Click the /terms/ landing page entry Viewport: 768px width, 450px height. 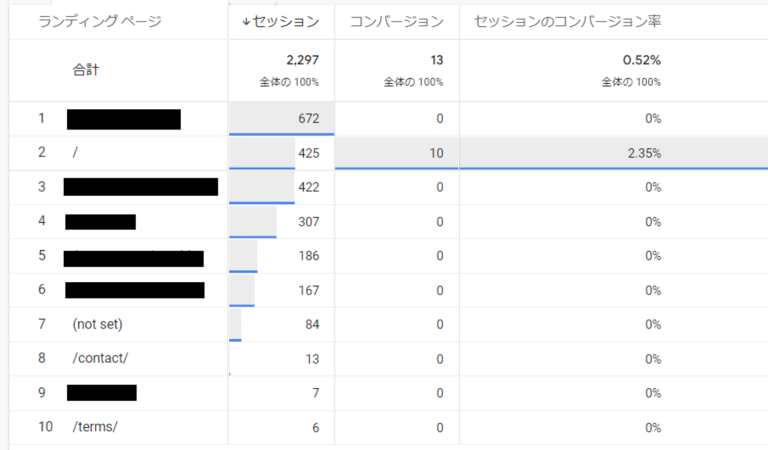[x=95, y=427]
